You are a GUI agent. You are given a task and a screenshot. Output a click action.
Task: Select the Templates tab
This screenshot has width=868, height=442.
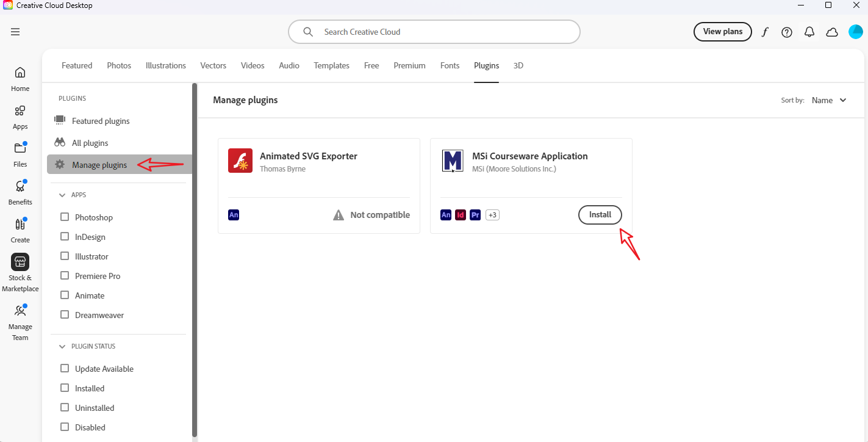331,65
